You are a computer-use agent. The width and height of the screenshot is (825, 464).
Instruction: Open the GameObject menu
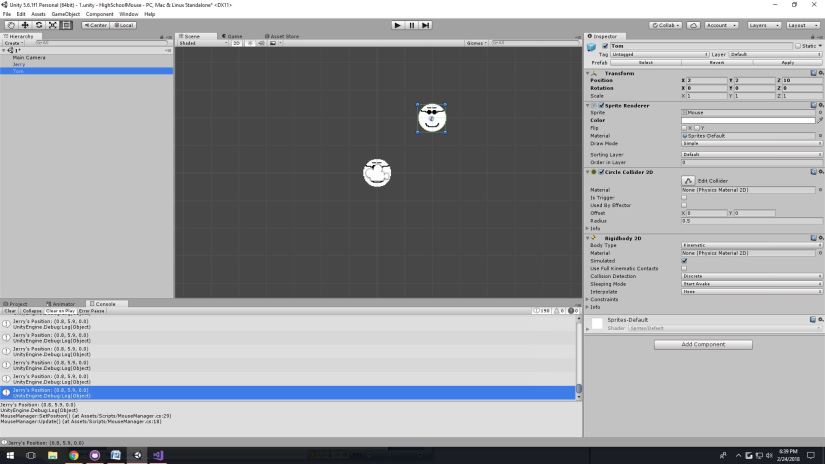pyautogui.click(x=65, y=14)
